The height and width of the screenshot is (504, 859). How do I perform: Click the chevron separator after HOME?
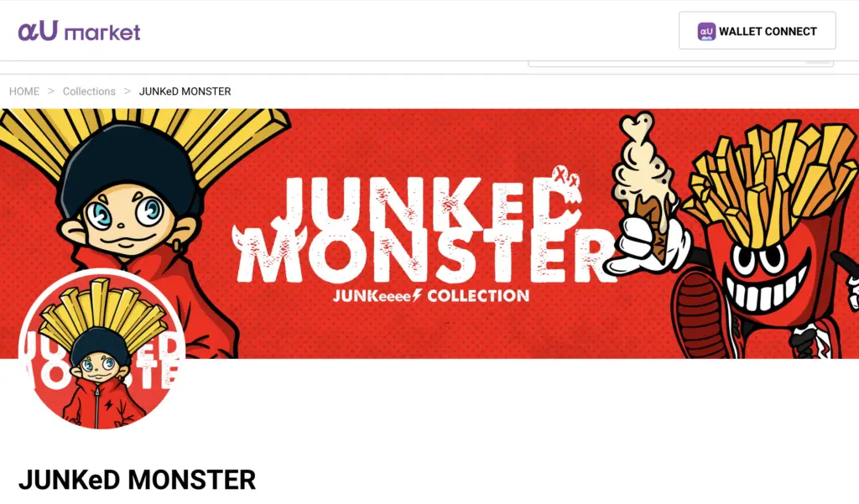pos(51,91)
